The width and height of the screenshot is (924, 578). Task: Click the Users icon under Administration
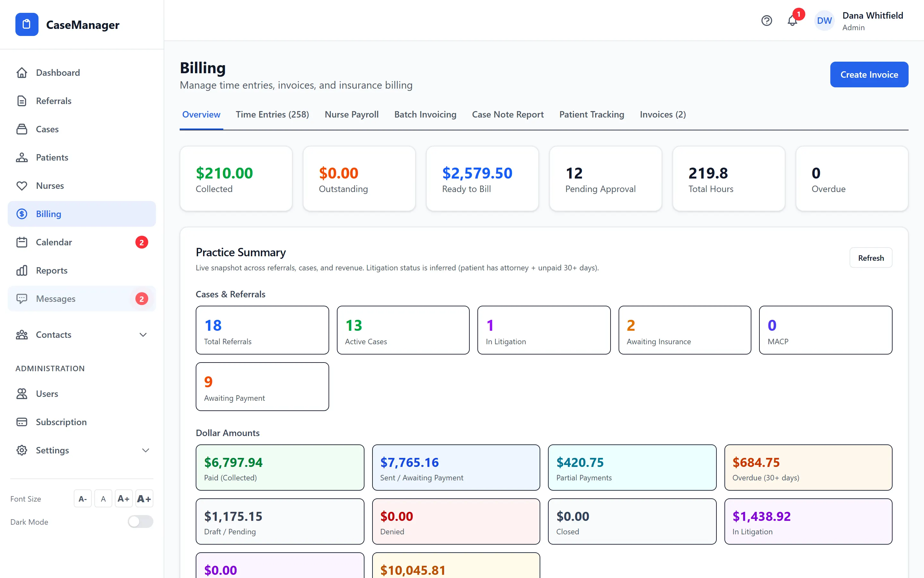[22, 394]
